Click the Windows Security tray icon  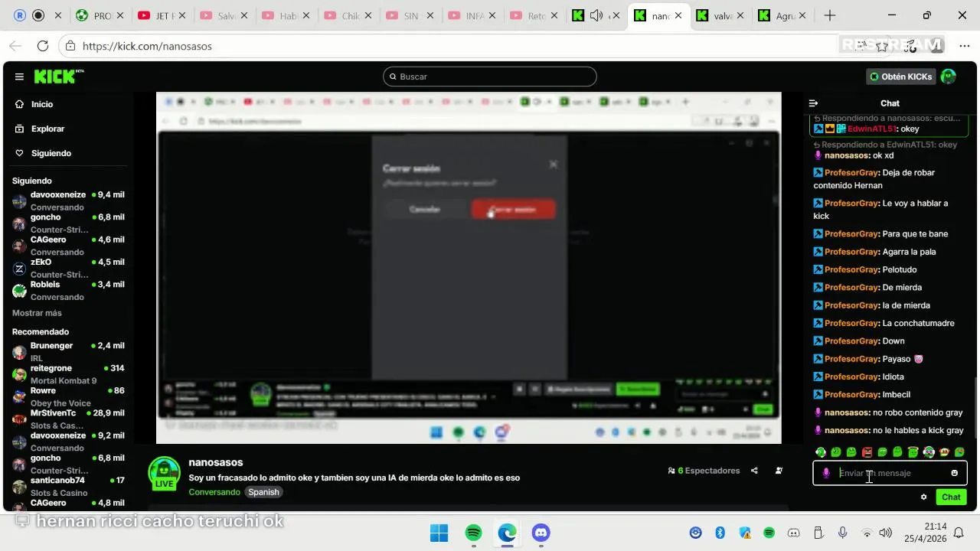pyautogui.click(x=744, y=533)
